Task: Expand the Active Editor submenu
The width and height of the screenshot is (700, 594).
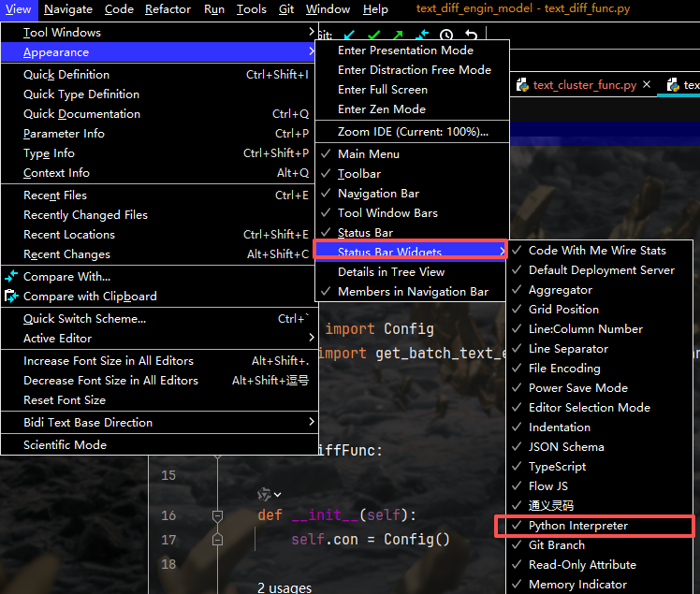Action: (x=158, y=339)
